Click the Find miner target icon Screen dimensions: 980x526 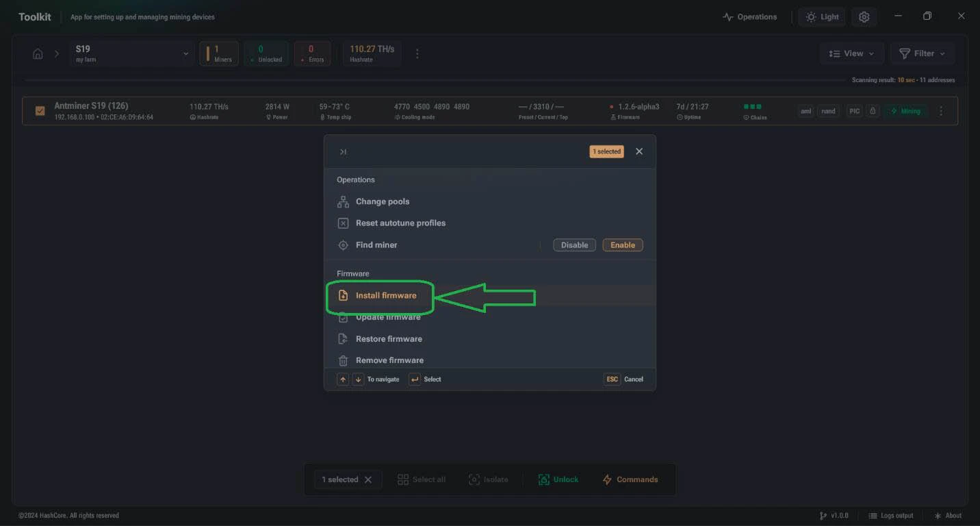(344, 245)
